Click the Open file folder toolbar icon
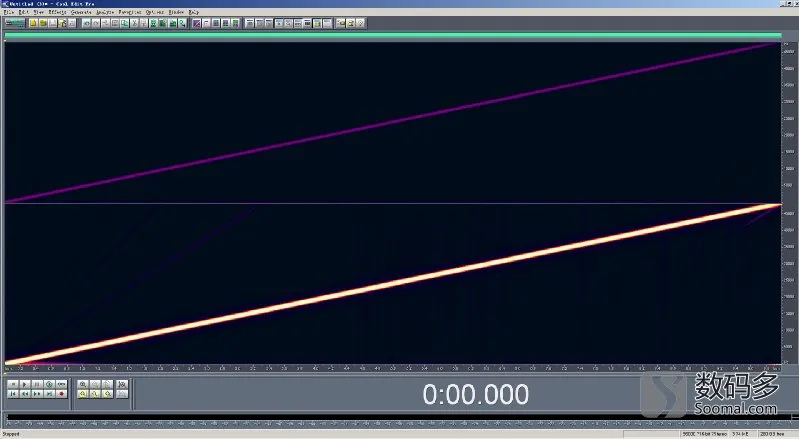 coord(43,23)
